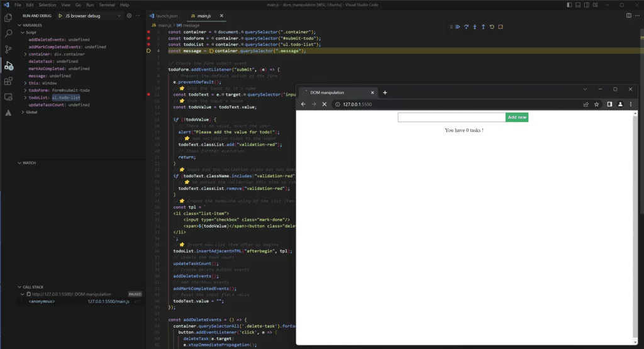This screenshot has height=349, width=644.
Task: Customize layout in the VS Code title bar
Action: tap(595, 5)
